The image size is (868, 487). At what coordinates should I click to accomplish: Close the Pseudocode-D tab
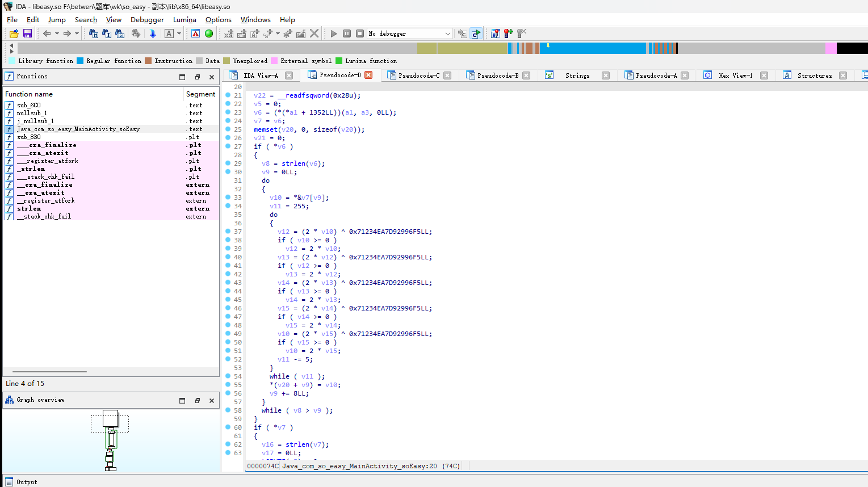[x=368, y=75]
